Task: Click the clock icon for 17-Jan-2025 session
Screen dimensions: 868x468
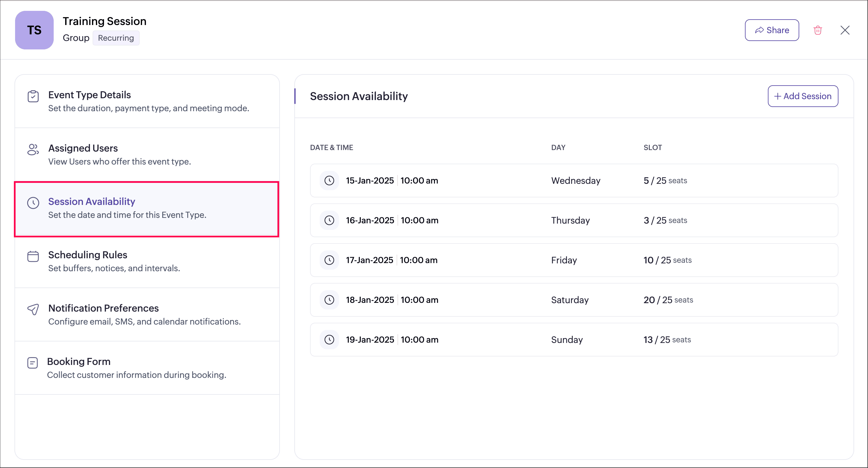Action: [329, 260]
